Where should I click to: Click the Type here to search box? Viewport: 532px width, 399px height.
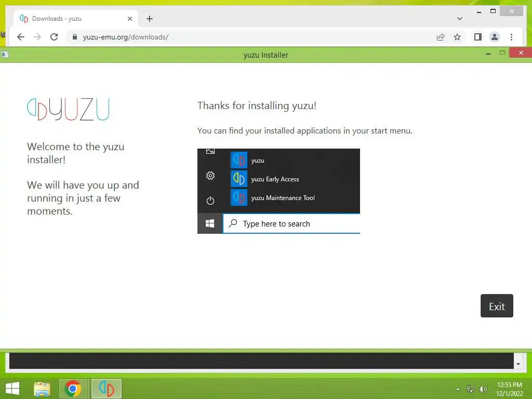tap(291, 223)
